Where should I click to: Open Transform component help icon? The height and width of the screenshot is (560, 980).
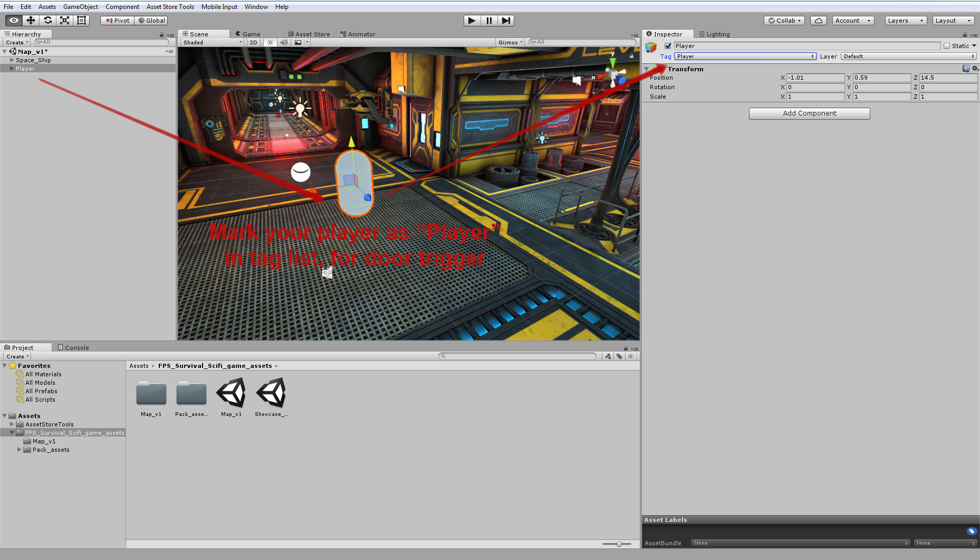point(966,69)
